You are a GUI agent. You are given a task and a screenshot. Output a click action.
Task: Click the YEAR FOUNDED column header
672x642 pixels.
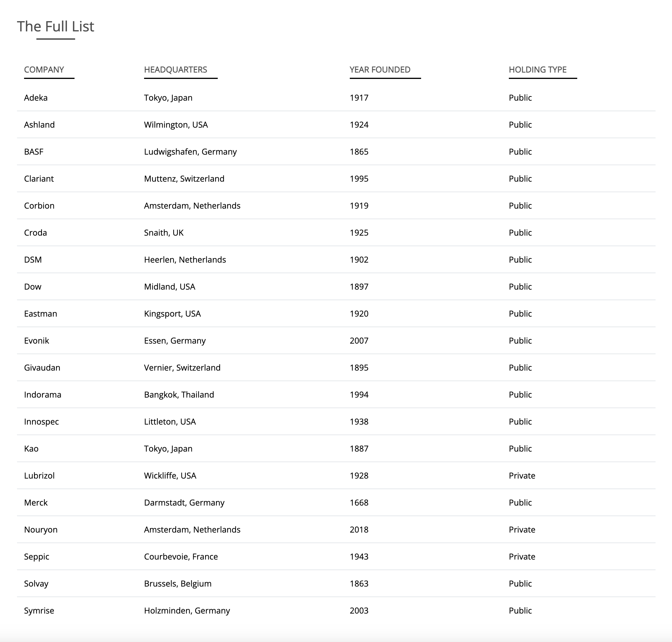tap(380, 70)
